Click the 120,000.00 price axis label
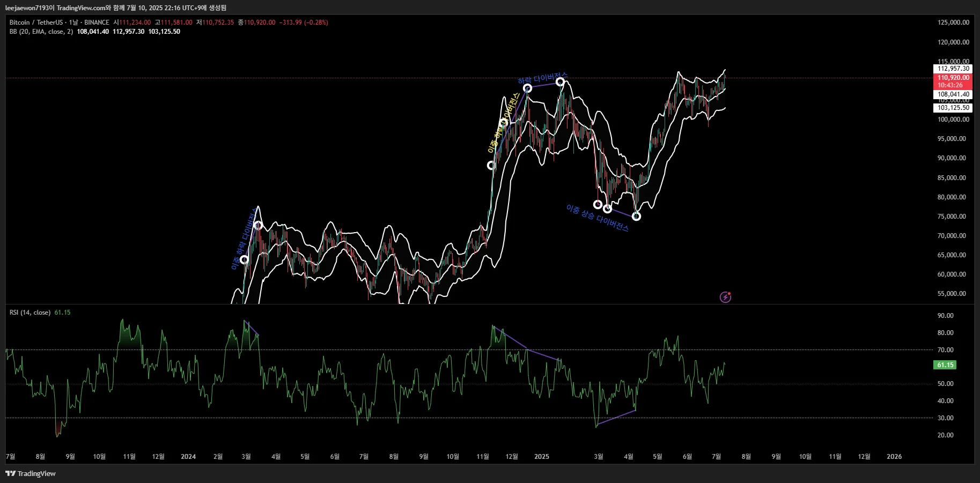Screen dimensions: 980x483 point(953,42)
